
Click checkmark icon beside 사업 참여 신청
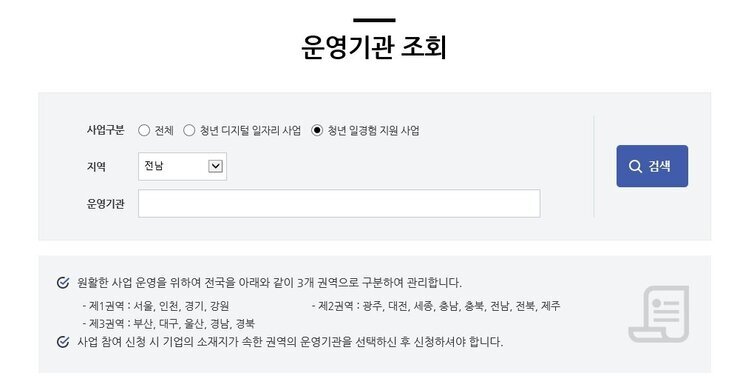tap(63, 342)
